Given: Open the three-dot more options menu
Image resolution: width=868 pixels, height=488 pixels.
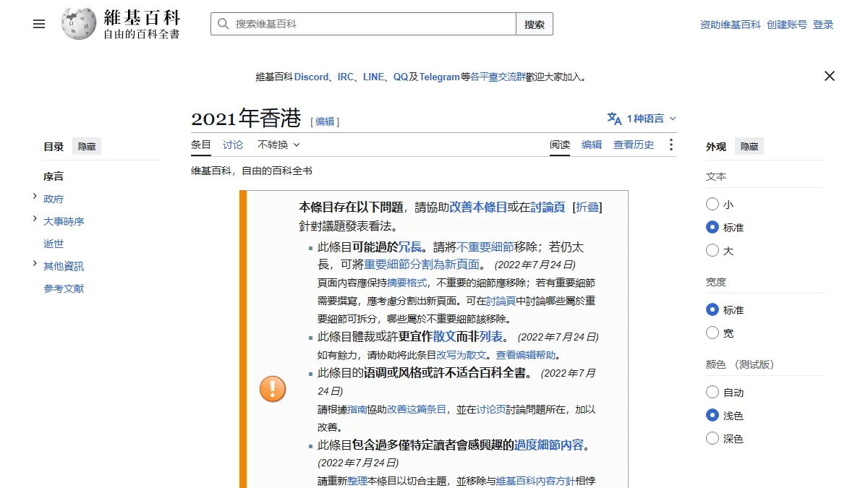Looking at the screenshot, I should [671, 145].
